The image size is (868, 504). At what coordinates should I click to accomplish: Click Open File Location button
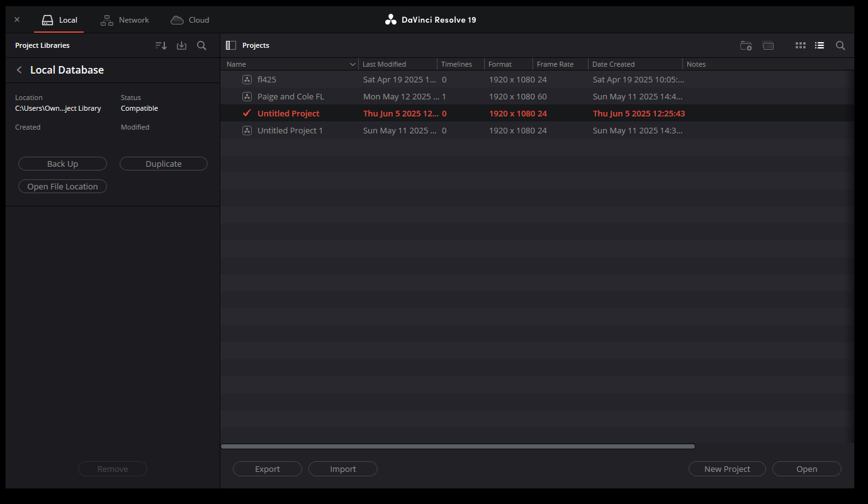(x=62, y=186)
